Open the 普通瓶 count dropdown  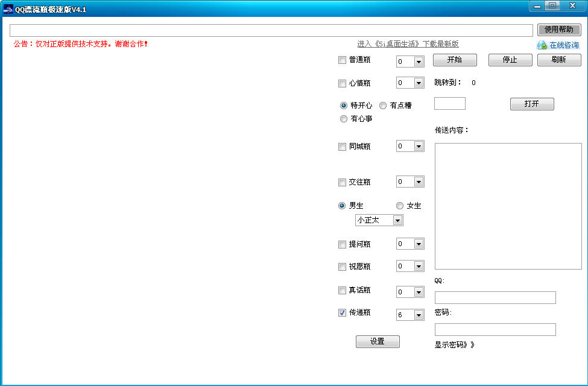(x=419, y=62)
